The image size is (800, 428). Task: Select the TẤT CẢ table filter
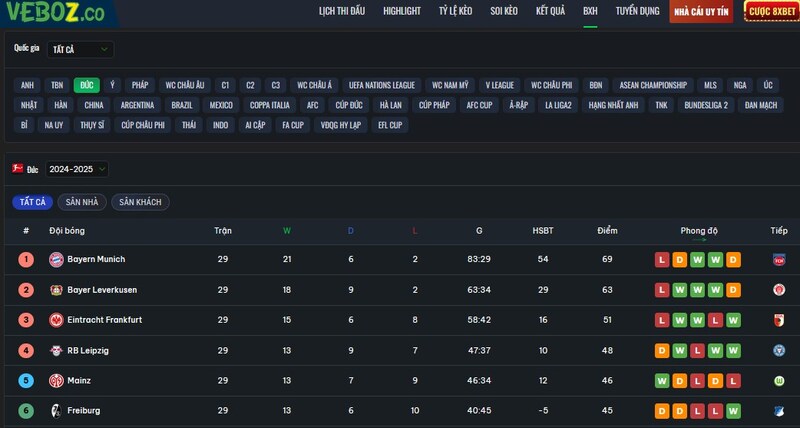pos(33,202)
